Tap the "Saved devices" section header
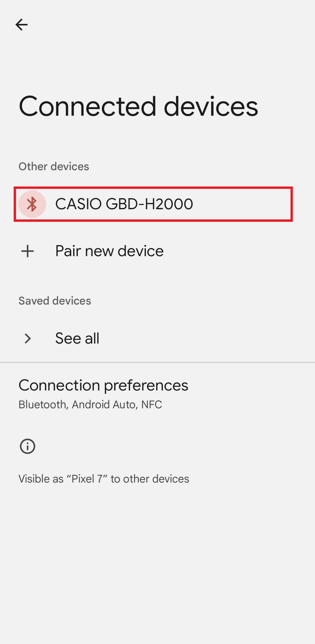The height and width of the screenshot is (644, 315). coord(55,301)
